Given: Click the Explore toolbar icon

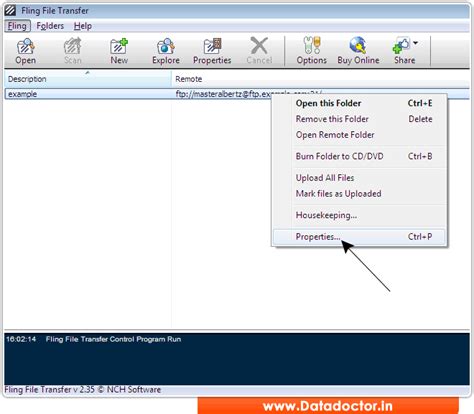Looking at the screenshot, I should pos(166,51).
